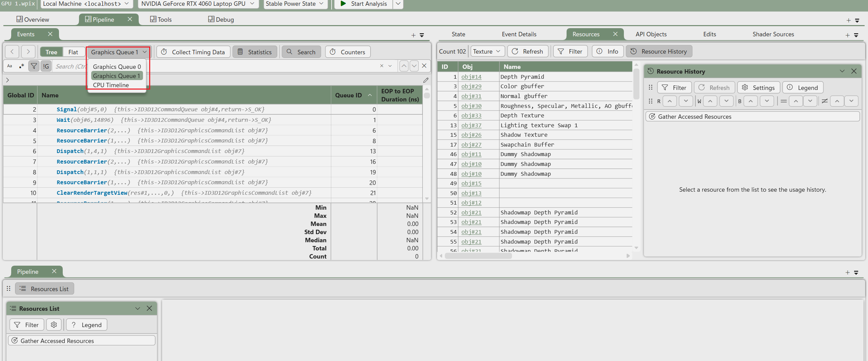Go to next read (R) down arrow
The image size is (868, 361).
point(686,101)
